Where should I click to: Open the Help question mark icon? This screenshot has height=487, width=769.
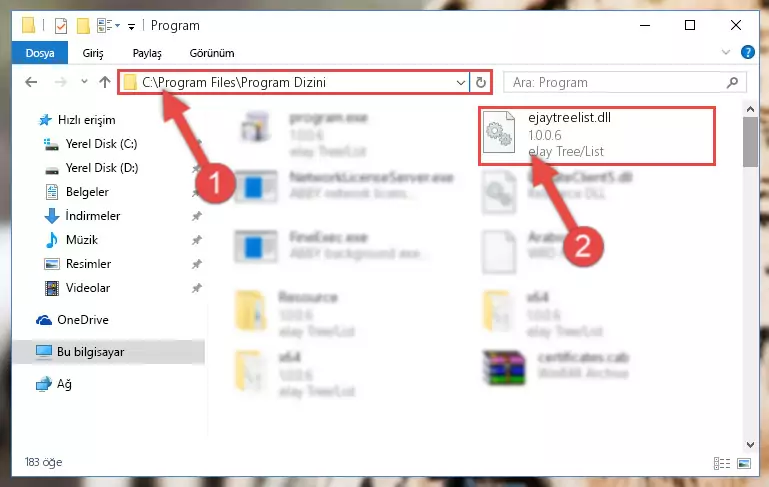click(x=747, y=52)
